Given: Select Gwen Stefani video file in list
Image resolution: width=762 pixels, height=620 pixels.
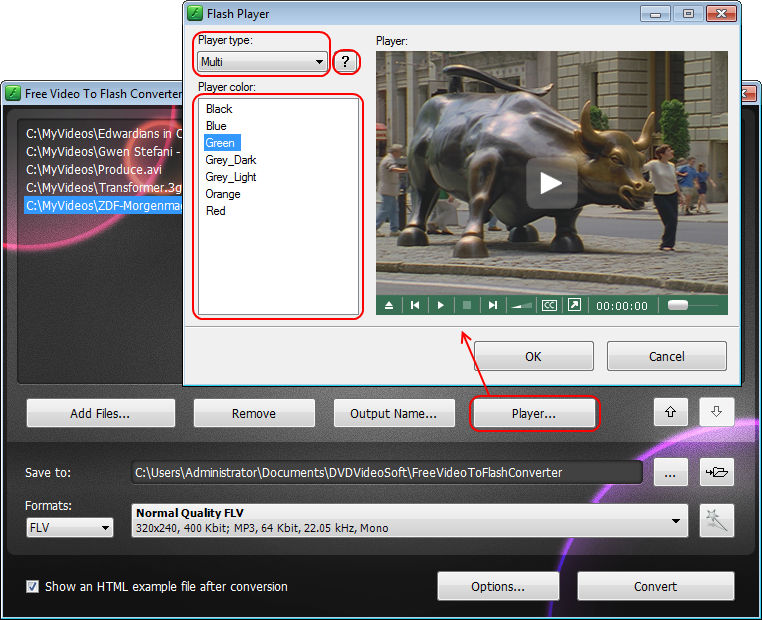Looking at the screenshot, I should 104,152.
